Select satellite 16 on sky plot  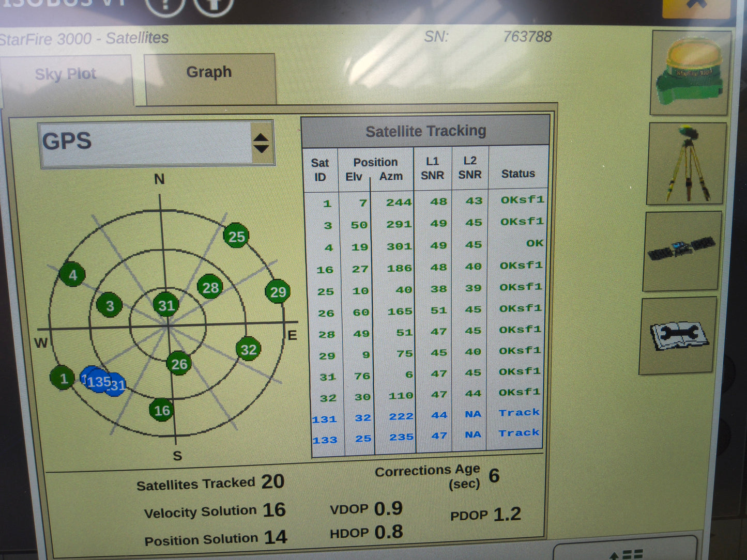pyautogui.click(x=162, y=411)
